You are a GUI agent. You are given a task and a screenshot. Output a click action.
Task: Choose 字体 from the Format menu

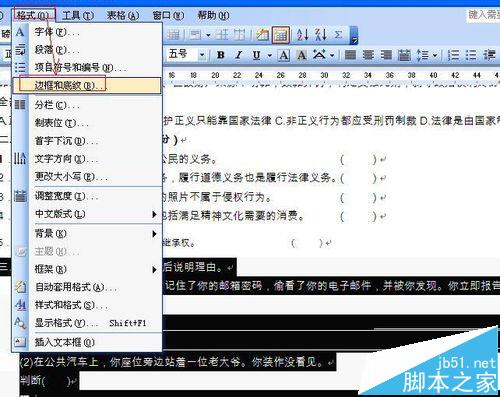click(87, 32)
